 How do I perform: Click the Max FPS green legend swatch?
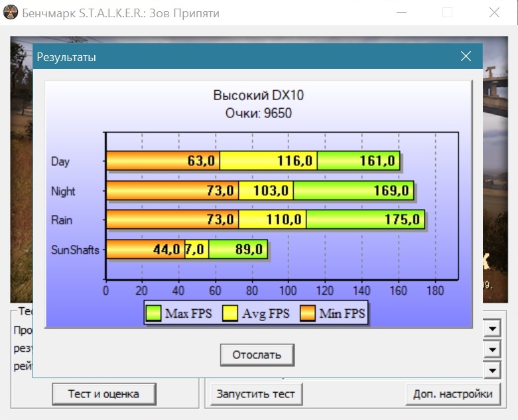click(153, 313)
